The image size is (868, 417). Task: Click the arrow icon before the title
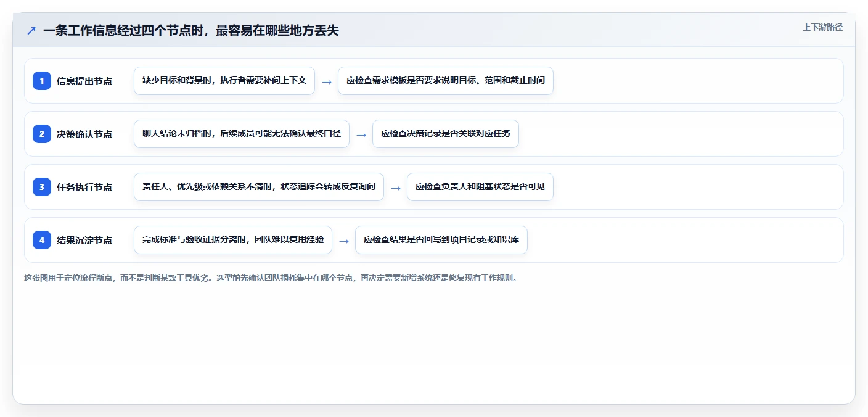click(31, 30)
